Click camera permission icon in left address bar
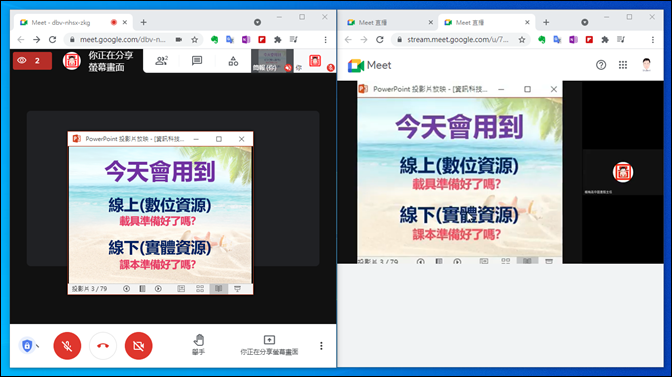This screenshot has height=377, width=672. 179,39
